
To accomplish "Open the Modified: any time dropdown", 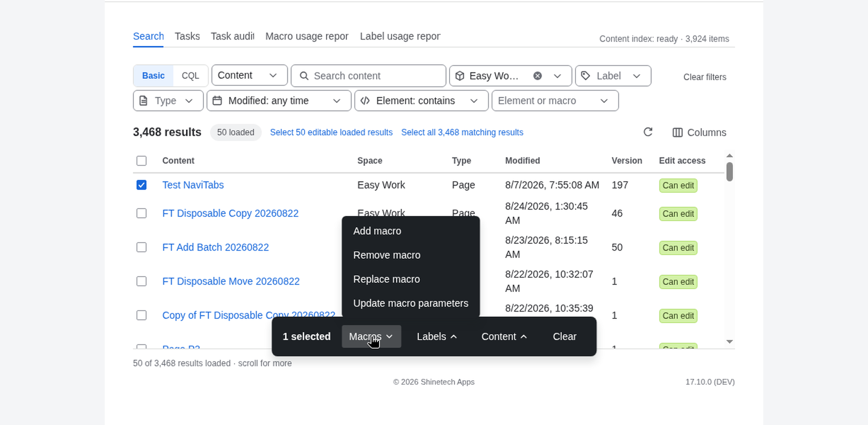I will point(279,101).
